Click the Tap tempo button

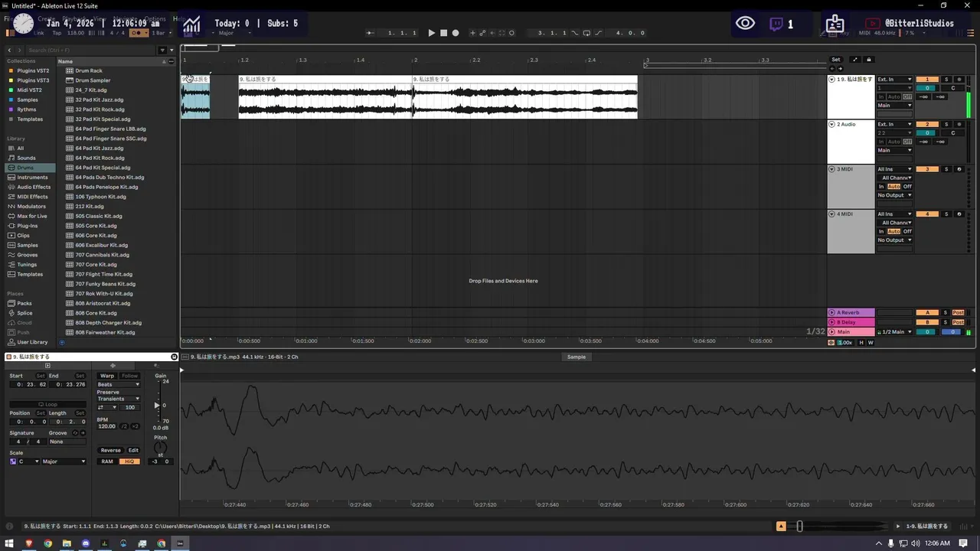click(x=57, y=33)
